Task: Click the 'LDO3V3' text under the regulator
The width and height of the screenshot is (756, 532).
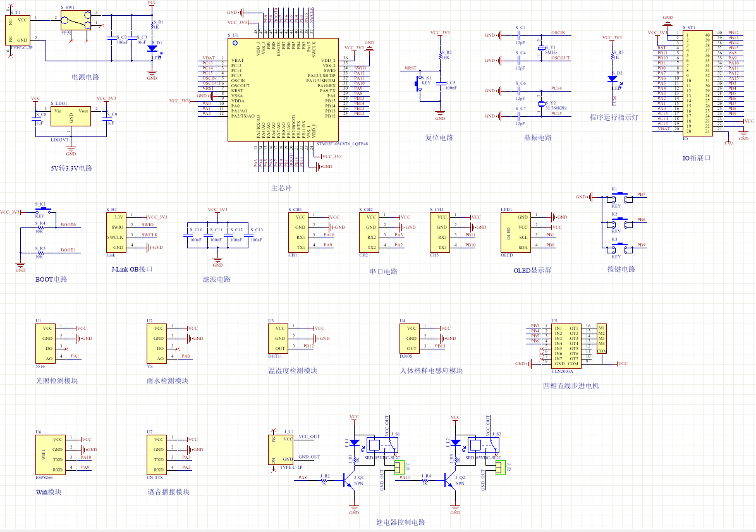Action: click(59, 140)
